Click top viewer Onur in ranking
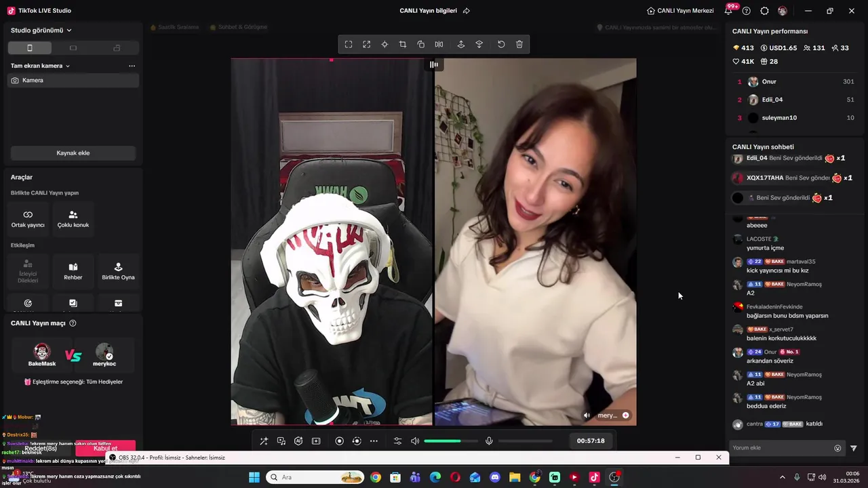The image size is (868, 488). click(x=796, y=81)
